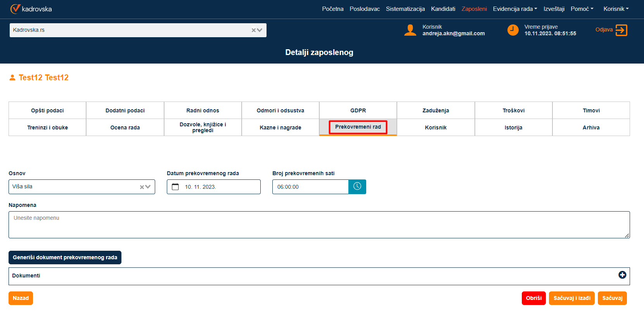Screen dimensions: 644x317
Task: Click the Odjava logout arrow icon
Action: click(621, 30)
